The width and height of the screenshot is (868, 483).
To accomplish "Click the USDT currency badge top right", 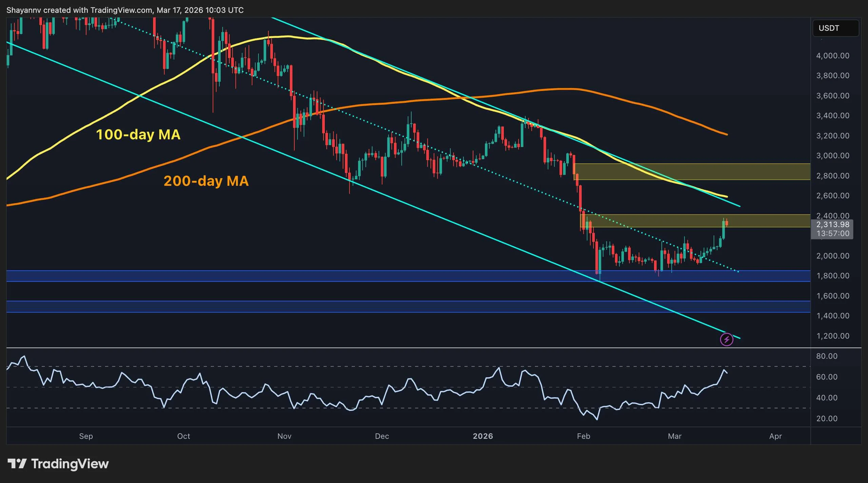I will pyautogui.click(x=836, y=28).
